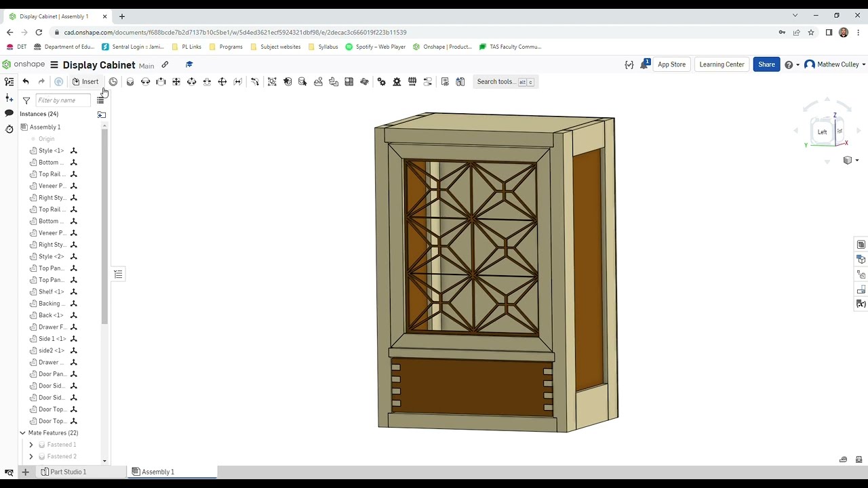Viewport: 868px width, 488px height.
Task: Select the Parallel mate tool
Action: pos(238,82)
